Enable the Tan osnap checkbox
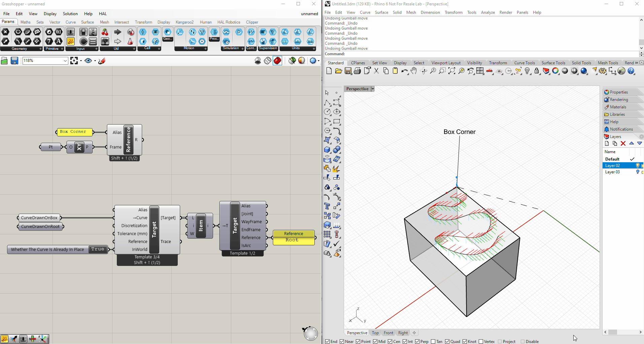 coord(433,342)
